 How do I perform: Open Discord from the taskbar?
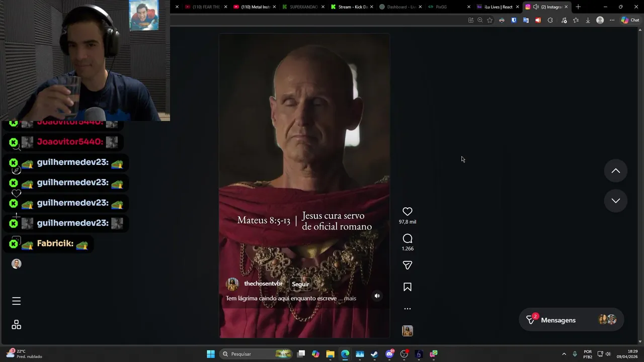[389, 354]
